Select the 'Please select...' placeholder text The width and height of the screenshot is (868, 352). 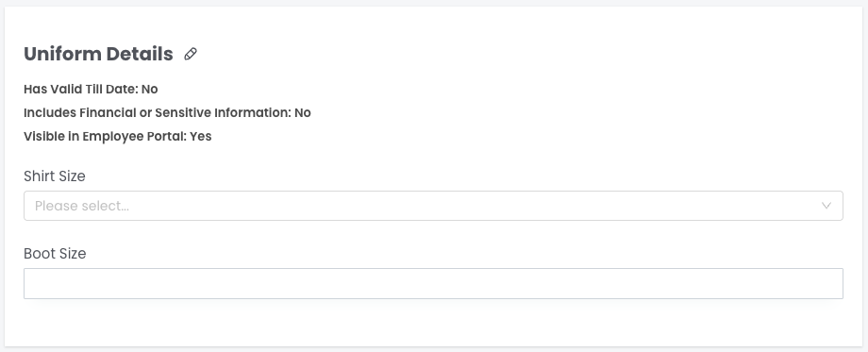point(82,206)
